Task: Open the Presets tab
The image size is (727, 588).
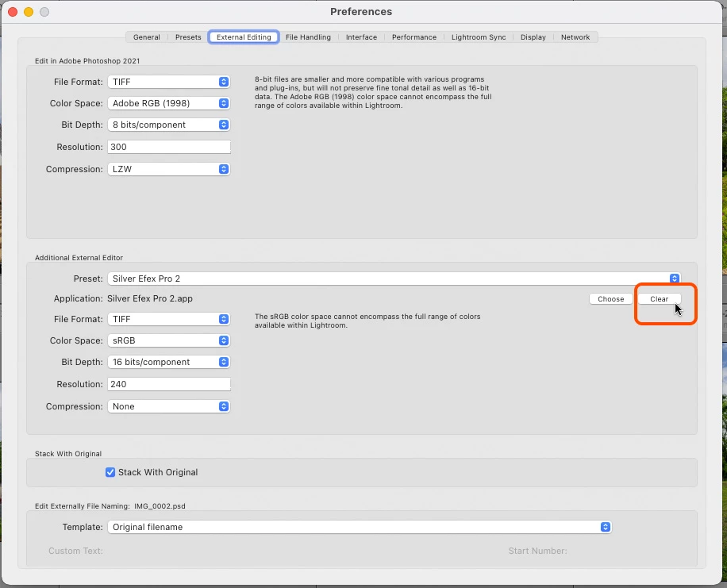Action: tap(188, 37)
